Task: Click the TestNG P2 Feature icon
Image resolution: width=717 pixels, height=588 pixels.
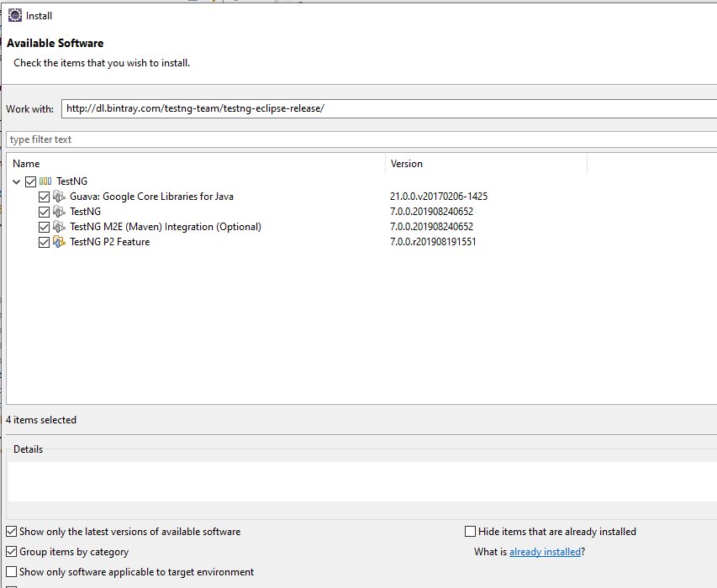Action: click(59, 242)
